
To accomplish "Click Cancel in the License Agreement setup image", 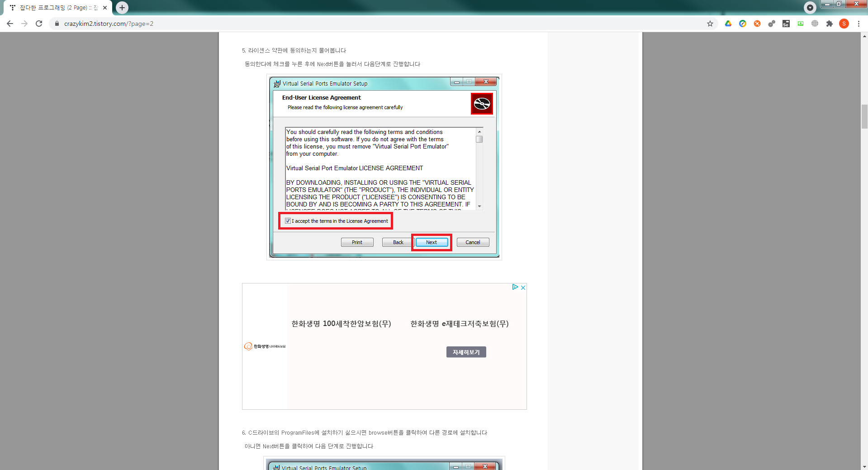I will [x=473, y=242].
